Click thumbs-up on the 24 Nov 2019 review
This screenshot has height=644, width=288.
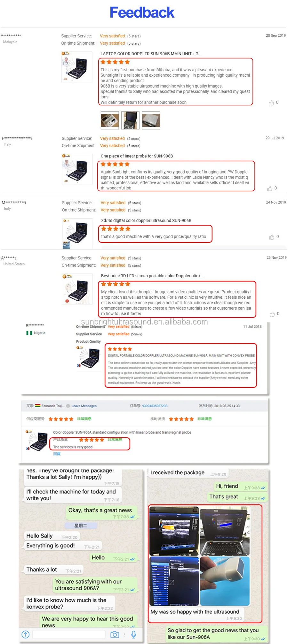click(272, 237)
